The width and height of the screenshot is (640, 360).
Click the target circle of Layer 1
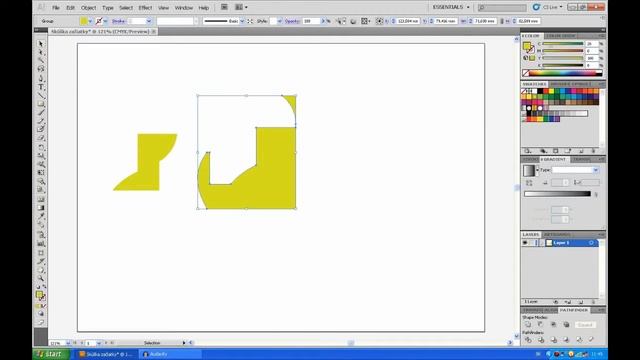pyautogui.click(x=591, y=243)
